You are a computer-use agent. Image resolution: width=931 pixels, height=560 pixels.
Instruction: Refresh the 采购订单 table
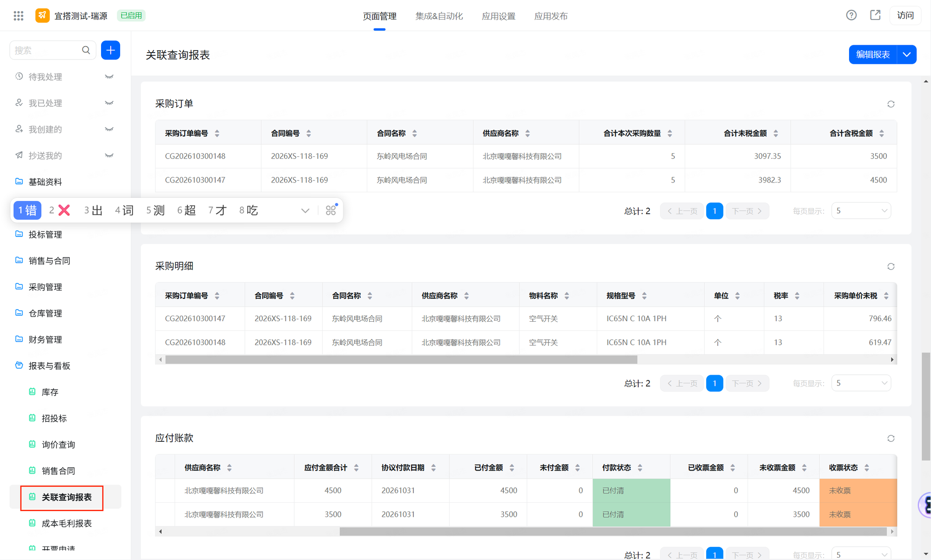[891, 104]
